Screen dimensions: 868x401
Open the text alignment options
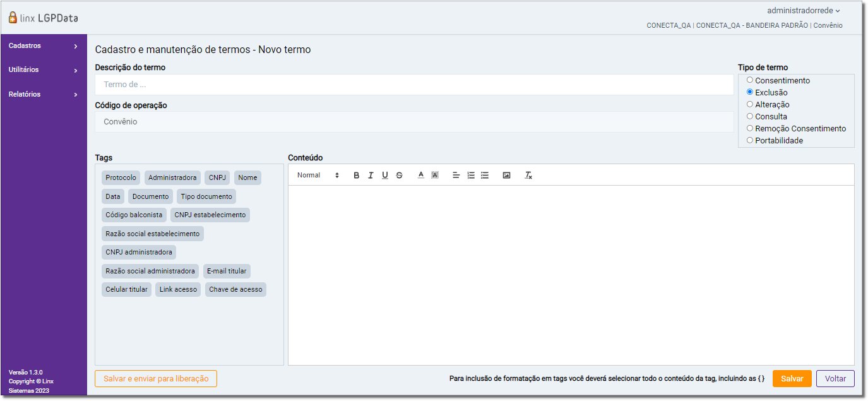click(456, 176)
